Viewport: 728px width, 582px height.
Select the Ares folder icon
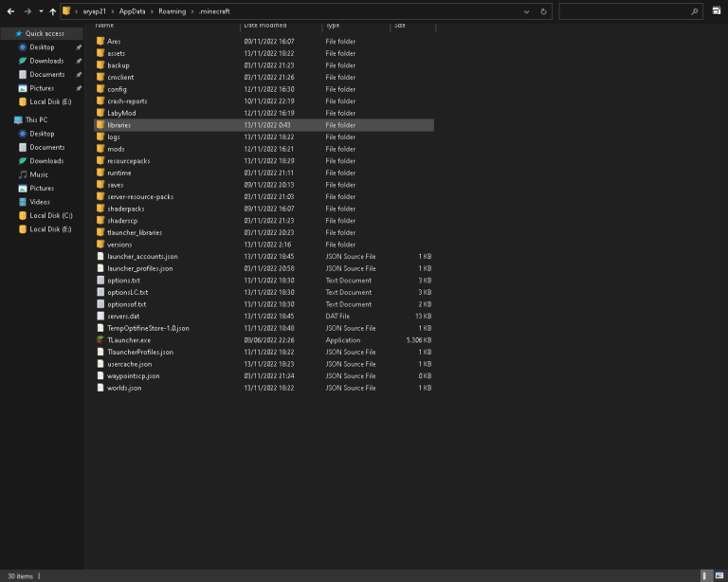(x=100, y=41)
